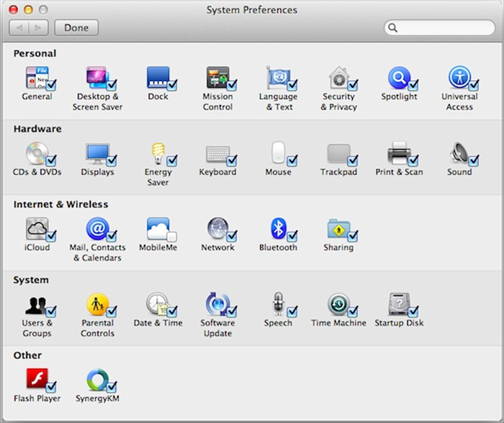Open the Universal Access icon
Viewport: 504px width, 423px height.
(459, 78)
